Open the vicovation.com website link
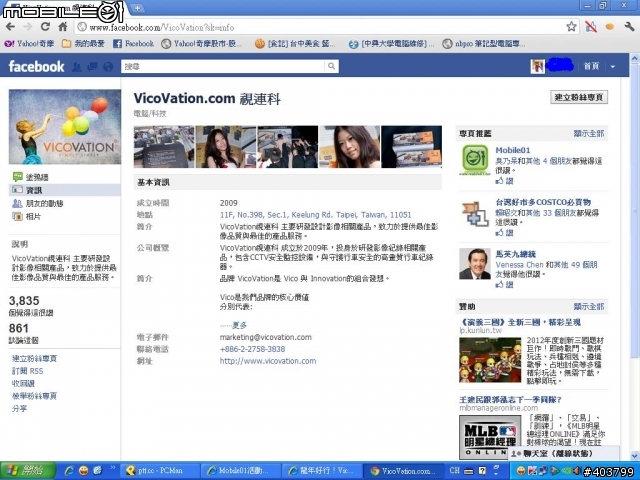Image resolution: width=640 pixels, height=480 pixels. pyautogui.click(x=268, y=361)
